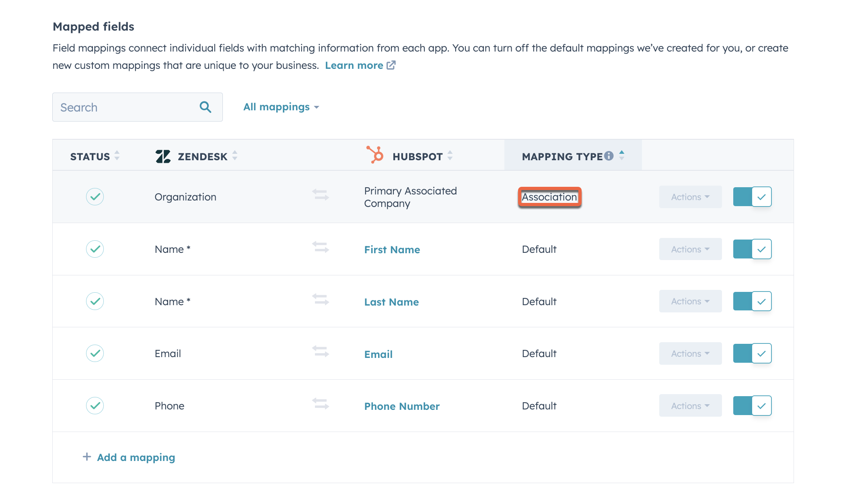Turn off the Email mapping toggle
Screen dimensions: 868x496
click(752, 353)
